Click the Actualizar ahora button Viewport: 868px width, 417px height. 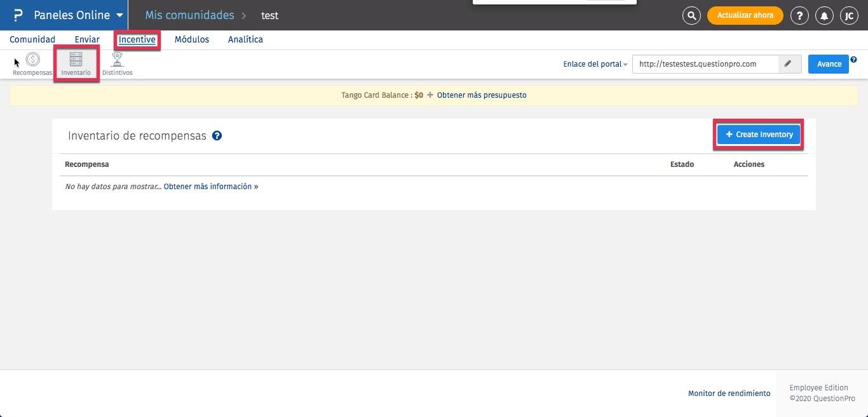[745, 15]
